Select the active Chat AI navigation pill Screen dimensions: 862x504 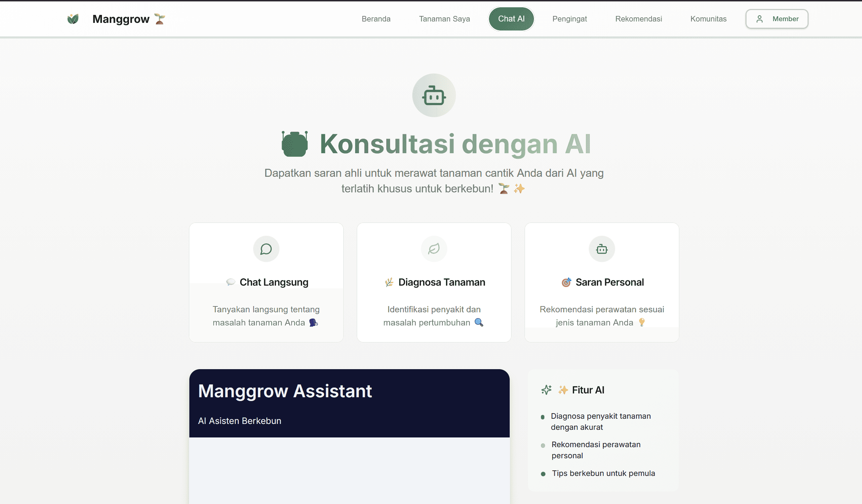tap(511, 19)
